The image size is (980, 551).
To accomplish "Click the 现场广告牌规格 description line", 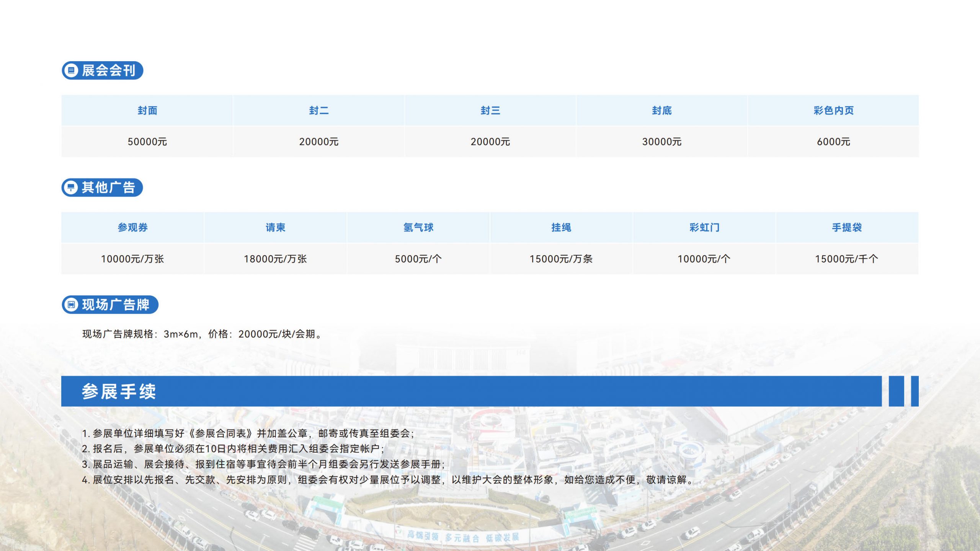I will click(203, 334).
